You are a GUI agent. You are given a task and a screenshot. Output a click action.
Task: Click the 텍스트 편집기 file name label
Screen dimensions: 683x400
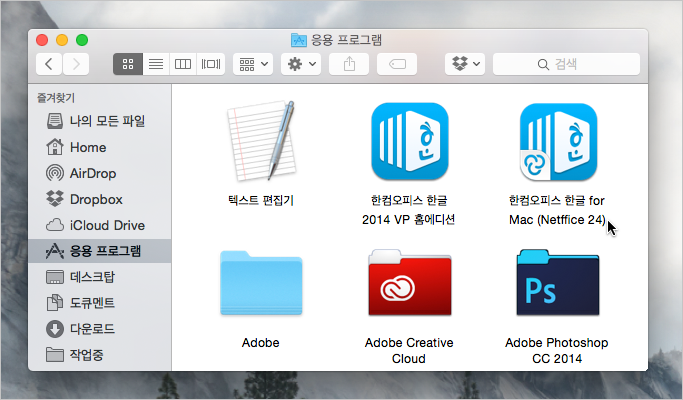tap(261, 200)
